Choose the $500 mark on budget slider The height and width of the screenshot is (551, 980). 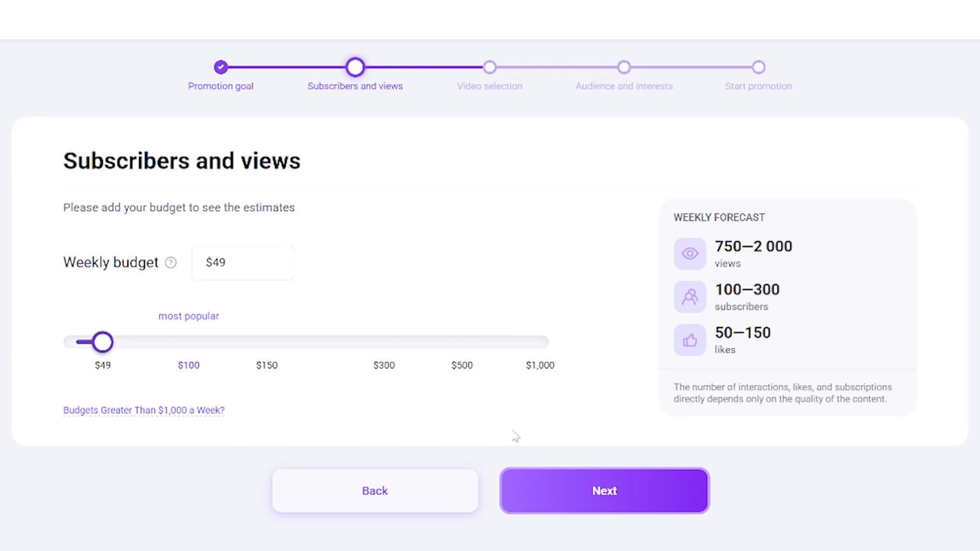click(462, 365)
